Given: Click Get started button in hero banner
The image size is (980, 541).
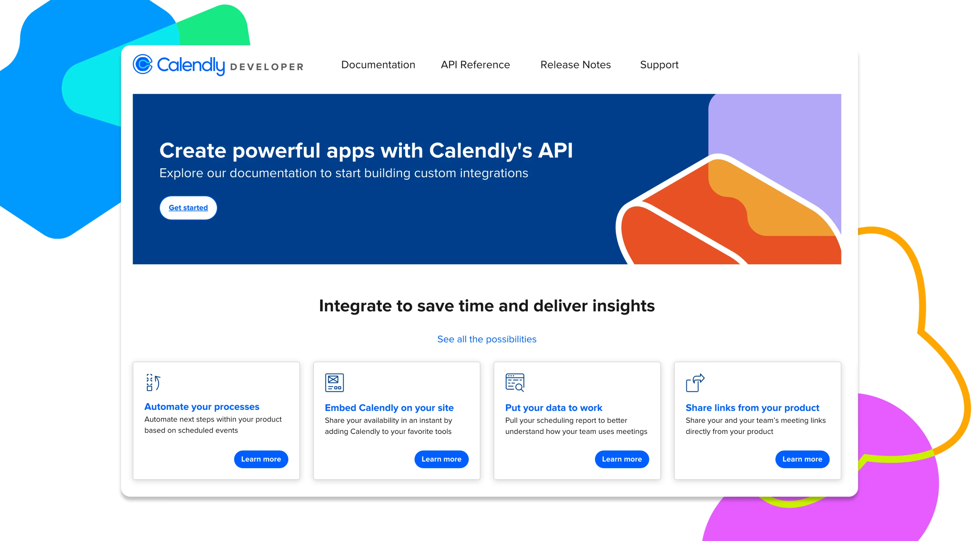Looking at the screenshot, I should pyautogui.click(x=190, y=208).
